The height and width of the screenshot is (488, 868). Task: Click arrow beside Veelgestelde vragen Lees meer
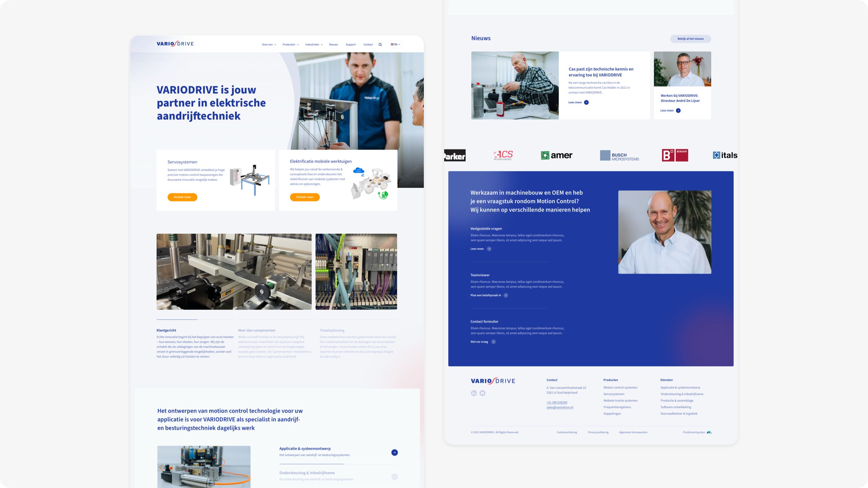tap(489, 249)
